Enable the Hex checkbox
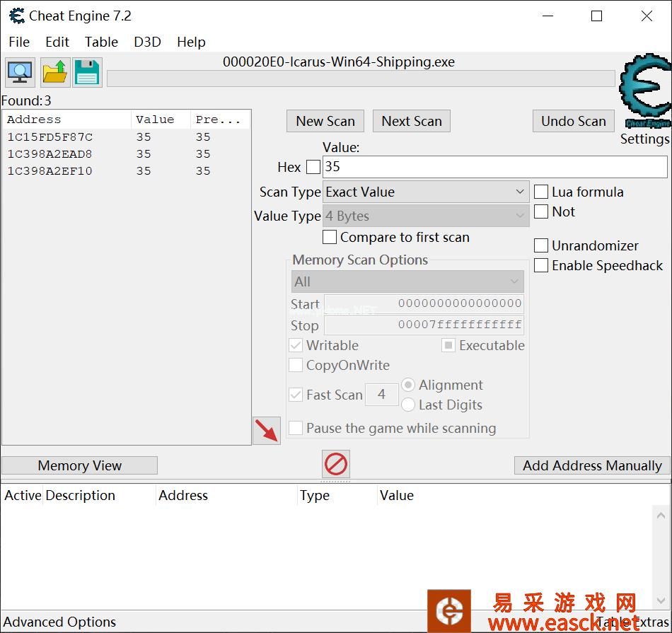Viewport: 672px width, 633px height. [x=313, y=167]
